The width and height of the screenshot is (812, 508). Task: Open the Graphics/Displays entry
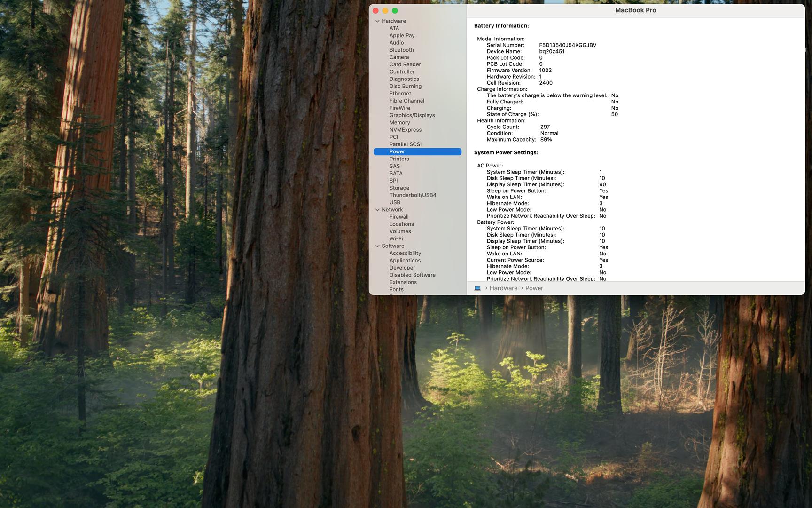[x=412, y=115]
